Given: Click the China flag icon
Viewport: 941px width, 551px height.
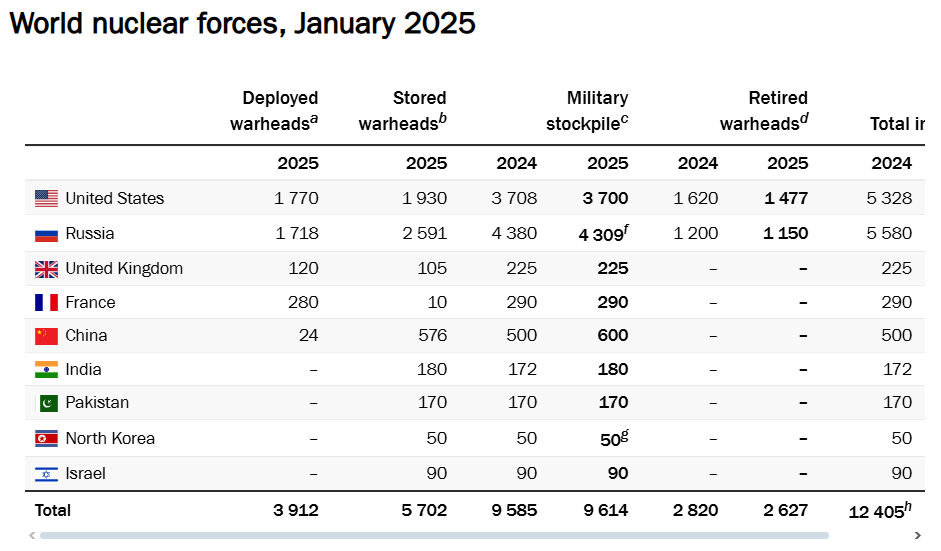Looking at the screenshot, I should click(x=46, y=336).
